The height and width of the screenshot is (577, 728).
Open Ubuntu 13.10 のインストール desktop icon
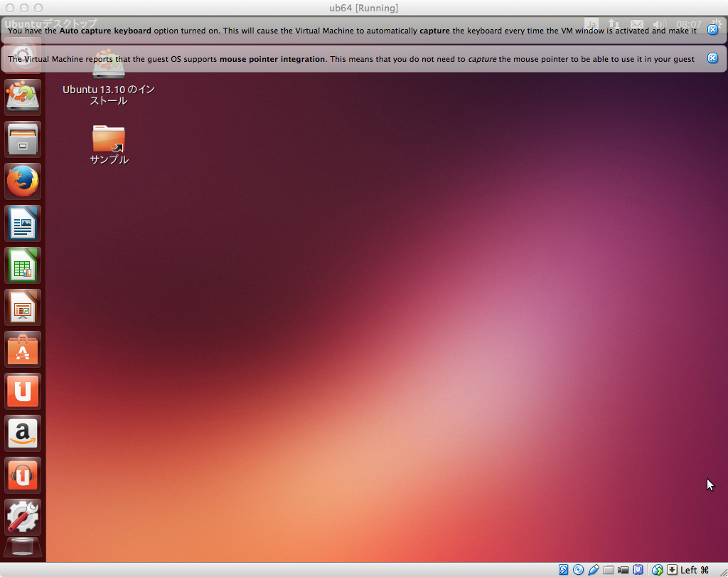[109, 78]
